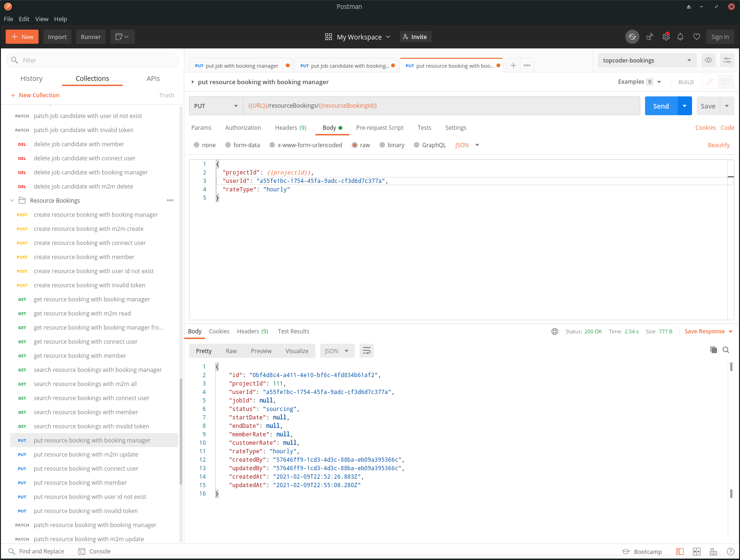Select the form-data body radio

pyautogui.click(x=228, y=145)
